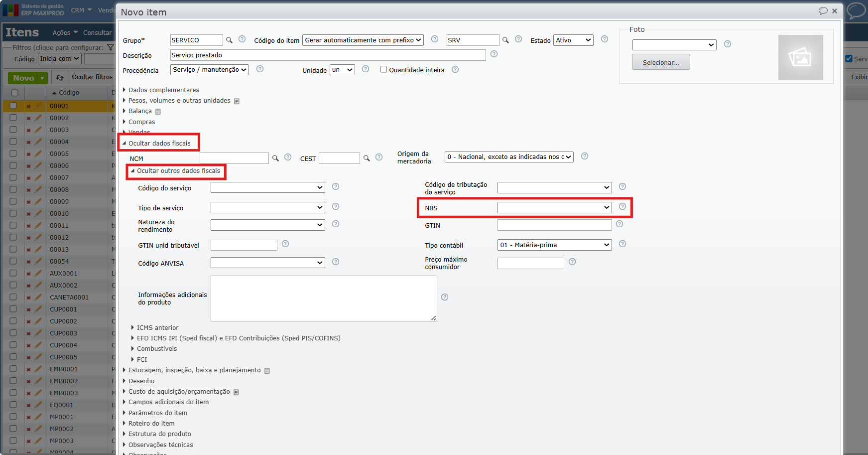The image size is (868, 455).
Task: Open the Procedência dropdown
Action: tap(210, 70)
